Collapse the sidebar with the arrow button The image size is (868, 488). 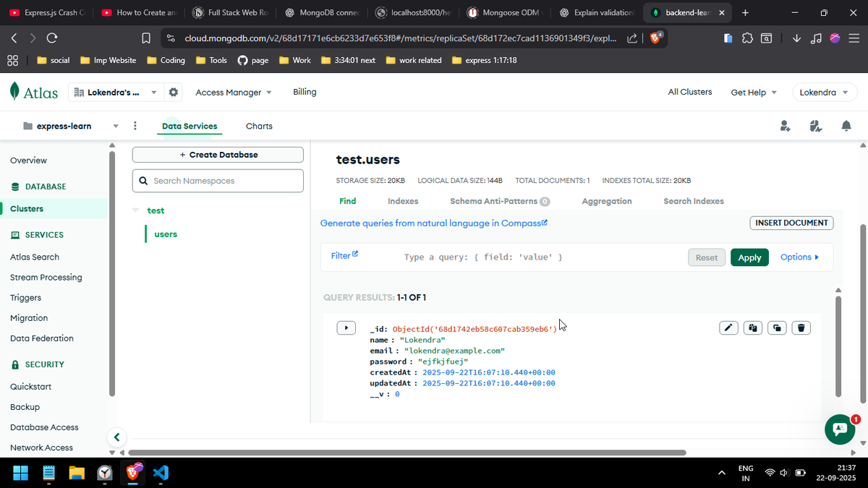coord(116,437)
